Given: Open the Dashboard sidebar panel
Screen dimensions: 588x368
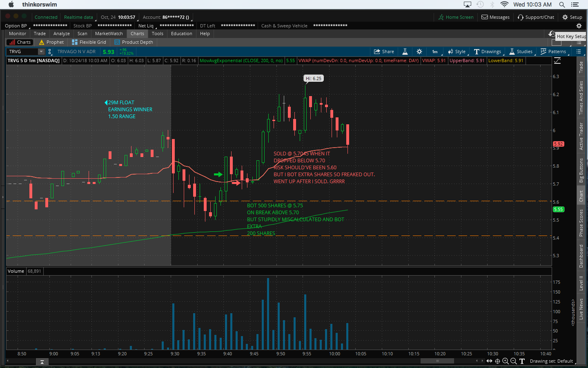Looking at the screenshot, I should click(x=581, y=256).
